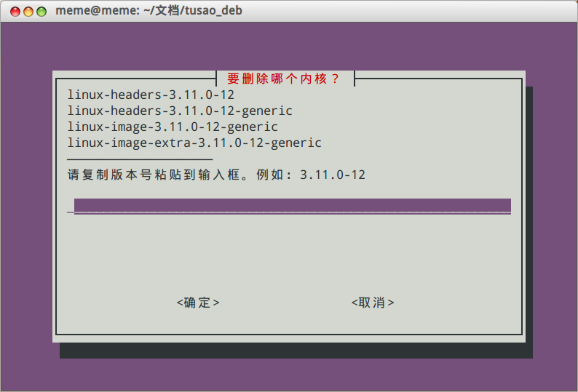Close the terminal window with red button

15,12
